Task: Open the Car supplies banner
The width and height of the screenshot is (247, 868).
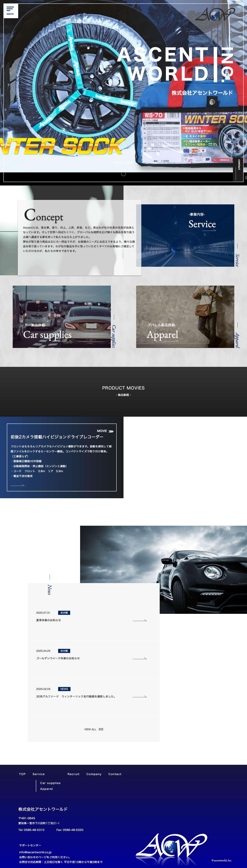Action: [62, 317]
